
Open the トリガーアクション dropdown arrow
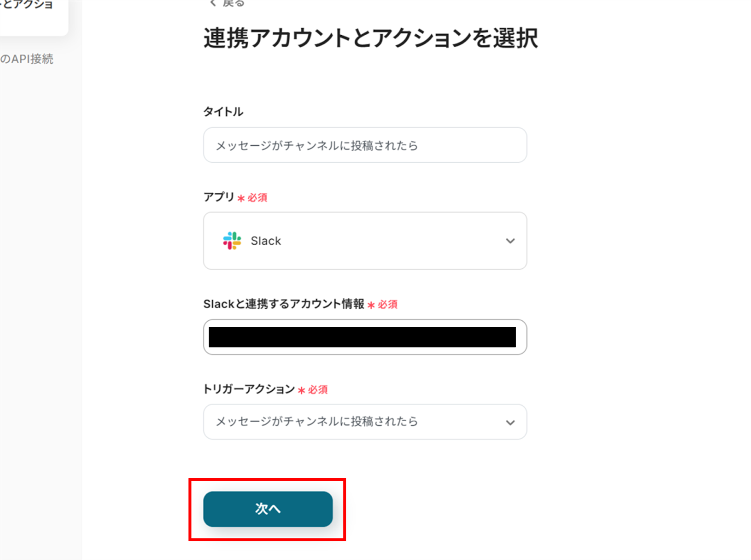[x=510, y=423]
